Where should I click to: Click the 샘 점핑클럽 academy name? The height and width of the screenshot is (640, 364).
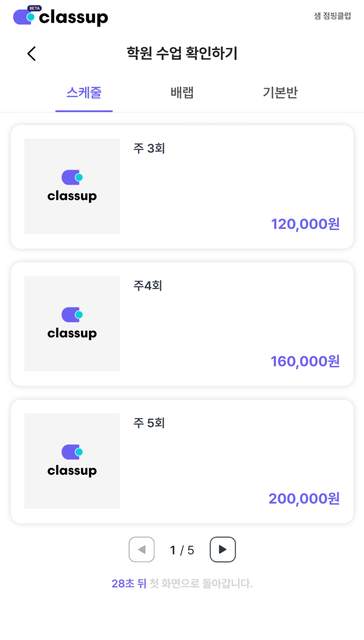[332, 16]
